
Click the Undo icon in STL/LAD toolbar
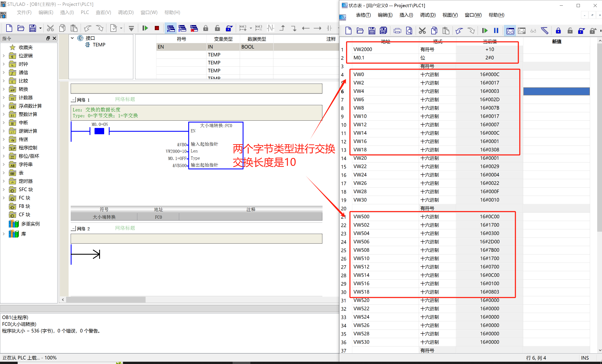point(87,28)
